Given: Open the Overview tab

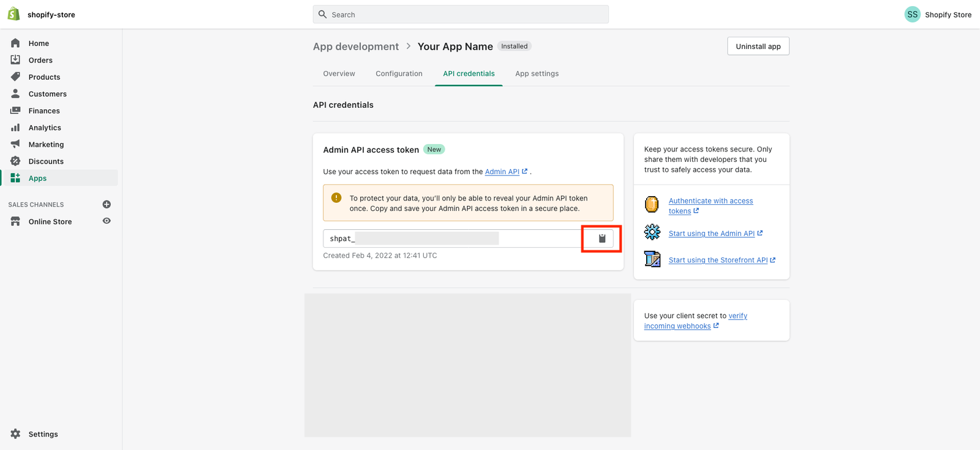Looking at the screenshot, I should pyautogui.click(x=339, y=74).
